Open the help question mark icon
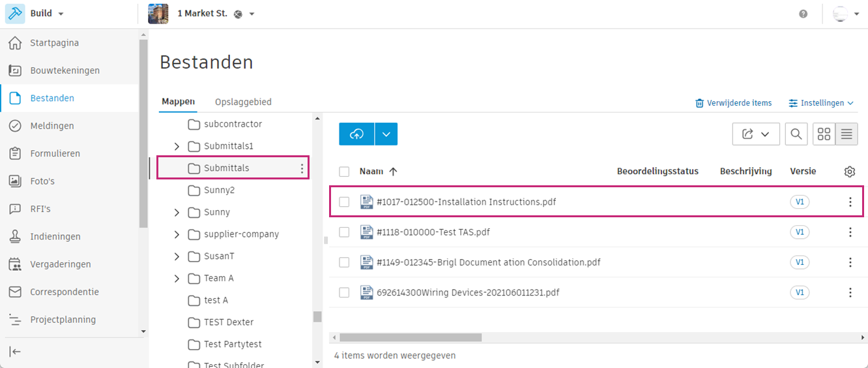The width and height of the screenshot is (868, 368). point(803,14)
